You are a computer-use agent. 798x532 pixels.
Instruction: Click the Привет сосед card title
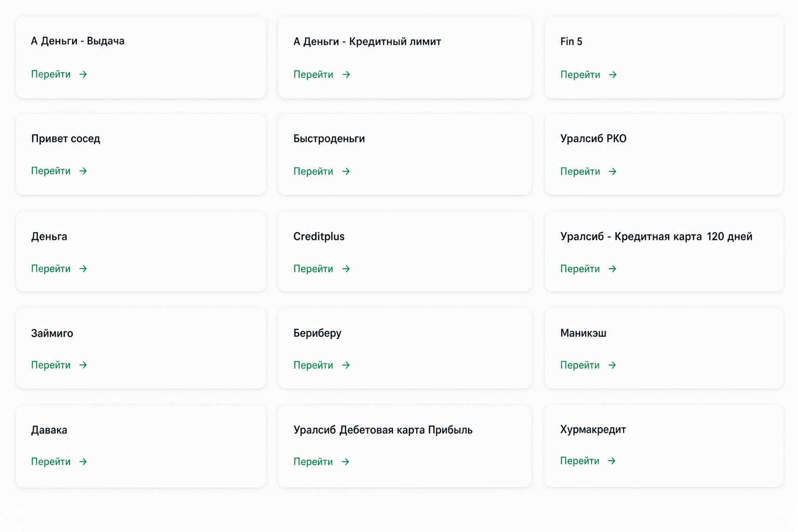[x=65, y=139]
